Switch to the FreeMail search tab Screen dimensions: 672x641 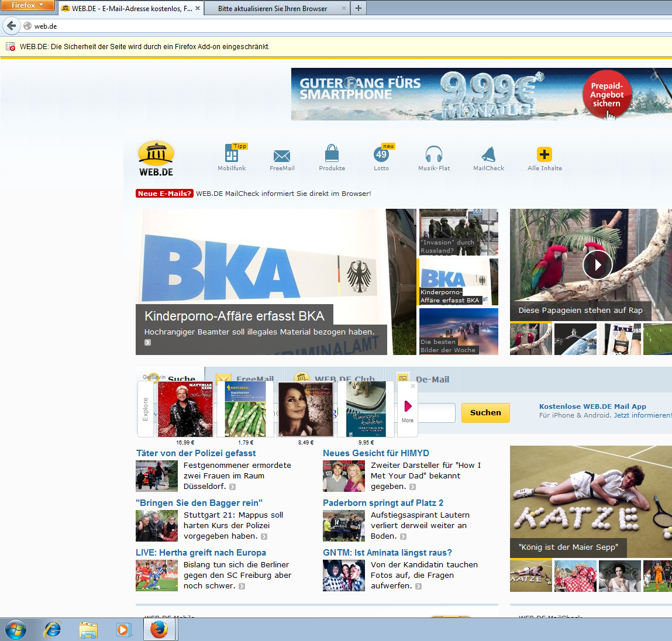[x=244, y=379]
